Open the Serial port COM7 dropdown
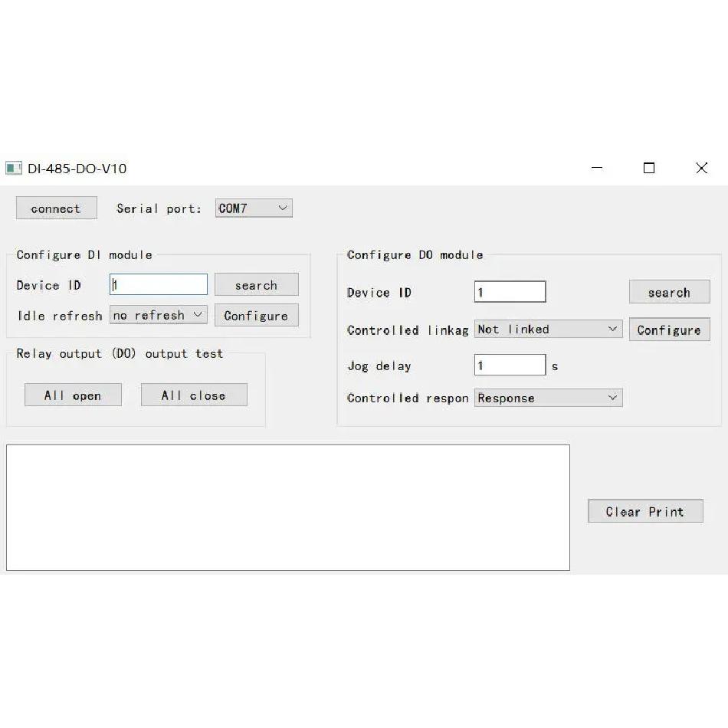728x728 pixels. coord(254,208)
